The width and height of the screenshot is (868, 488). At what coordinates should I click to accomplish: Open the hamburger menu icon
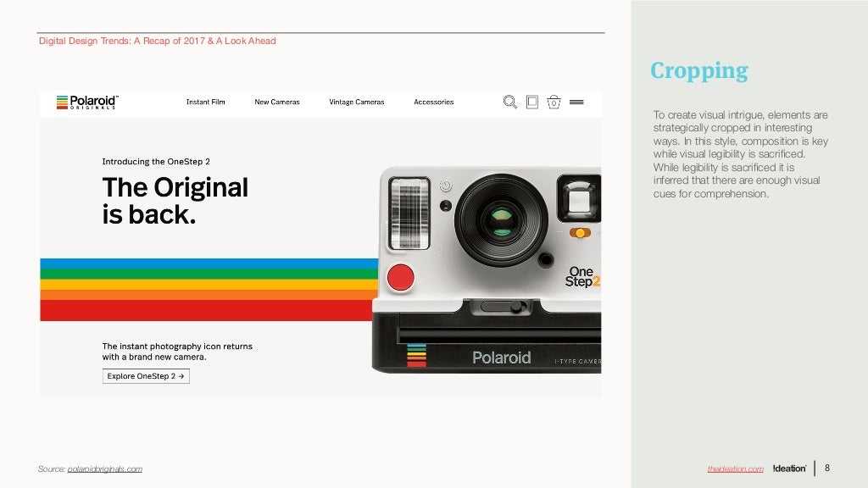pyautogui.click(x=576, y=102)
